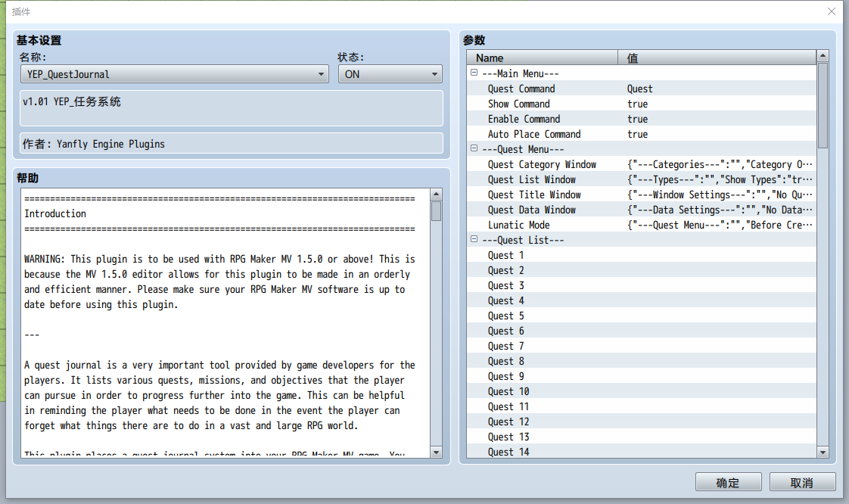
Task: Click the Quest Command value 'Quest'
Action: 639,89
